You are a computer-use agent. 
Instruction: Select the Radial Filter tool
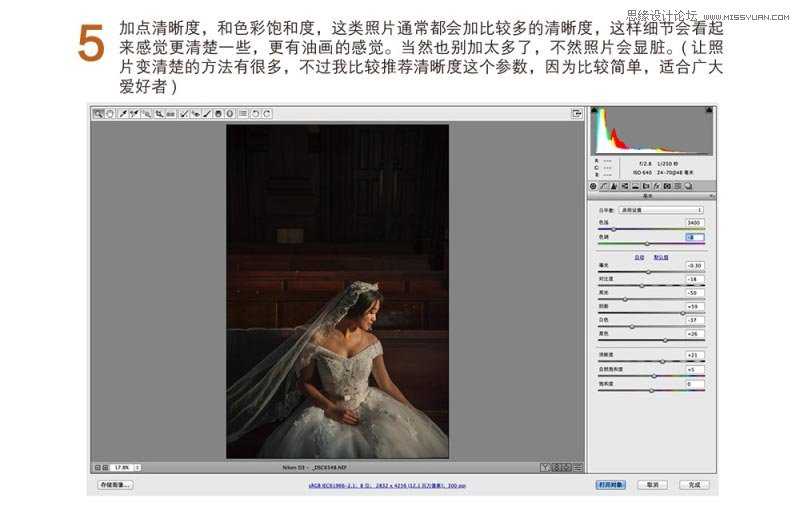point(229,114)
